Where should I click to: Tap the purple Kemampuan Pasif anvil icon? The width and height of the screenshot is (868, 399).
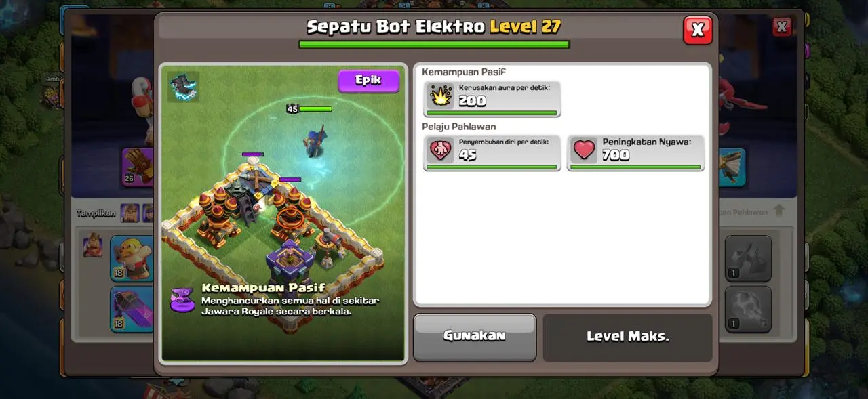[x=182, y=300]
